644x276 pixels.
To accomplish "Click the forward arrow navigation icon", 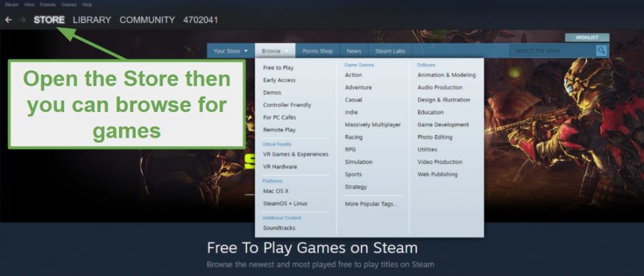I will click(x=23, y=19).
